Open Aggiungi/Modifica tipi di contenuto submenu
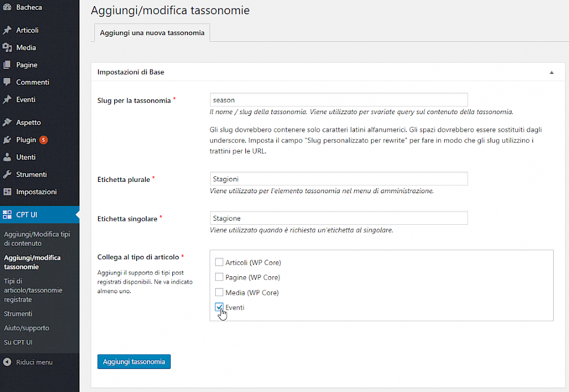 [37, 238]
